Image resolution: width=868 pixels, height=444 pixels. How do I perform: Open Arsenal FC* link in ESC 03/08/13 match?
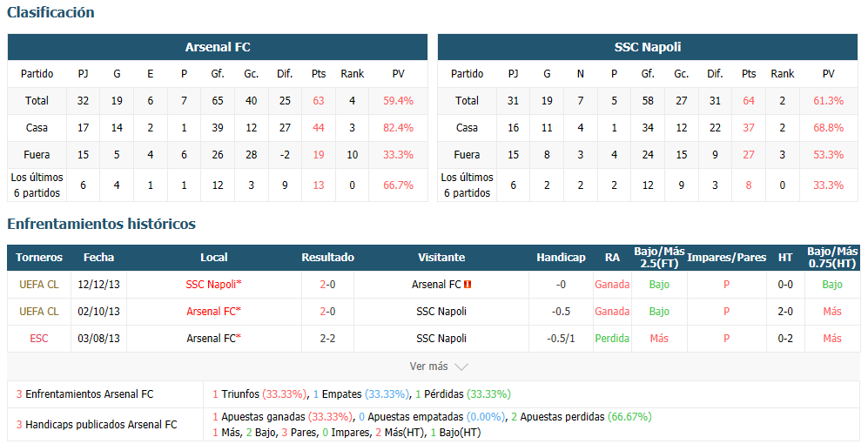pyautogui.click(x=213, y=339)
